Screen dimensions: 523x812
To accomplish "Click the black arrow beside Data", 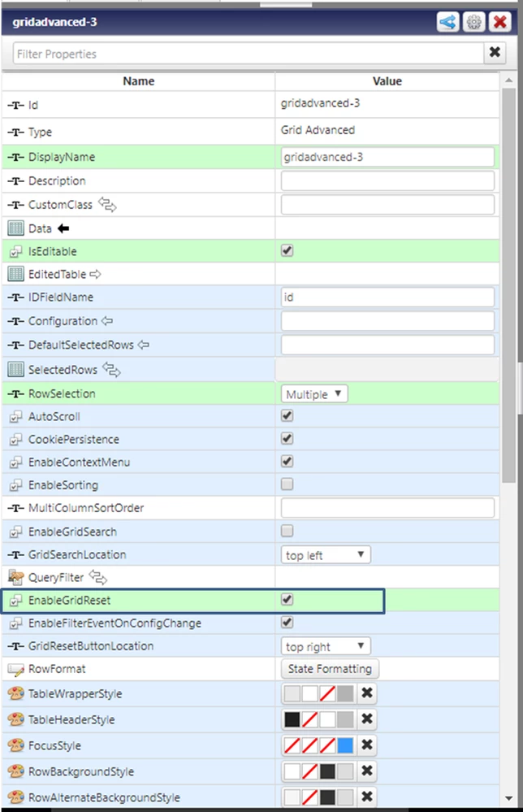I will [x=63, y=228].
